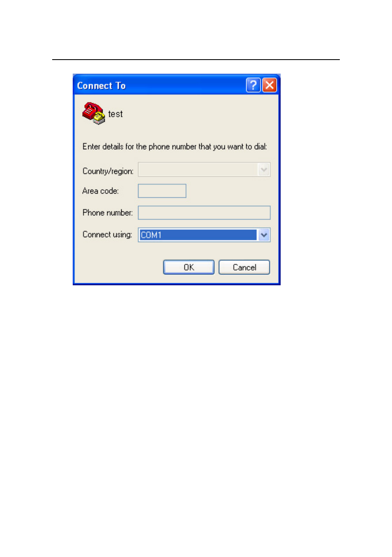
Task: Click the 'Enter details for the phone number' text
Action: coord(175,147)
